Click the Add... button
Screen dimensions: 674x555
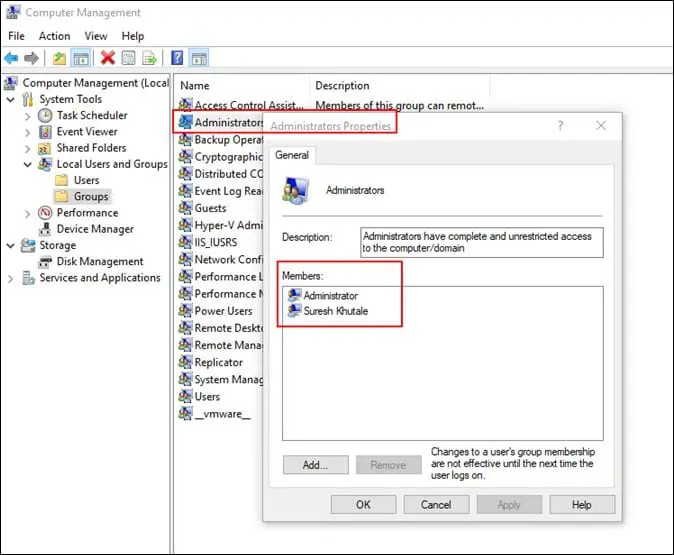315,465
